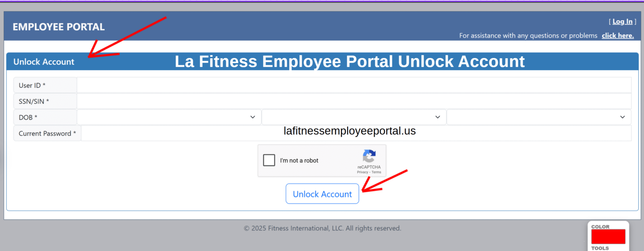Open the last DOB dropdown
The height and width of the screenshot is (251, 644).
(x=539, y=117)
